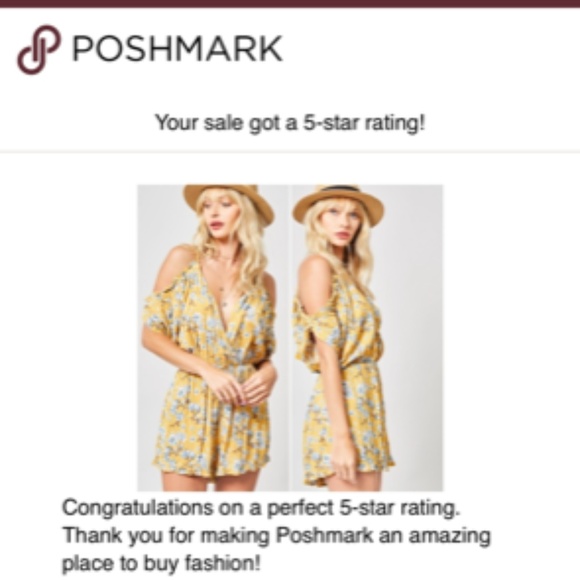This screenshot has height=580, width=580.
Task: Click the divider line below the heading
Action: [x=290, y=152]
